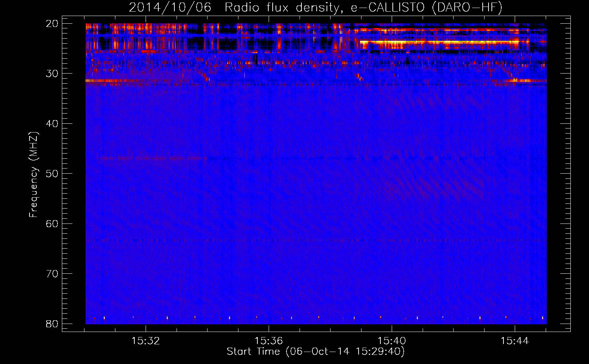
Task: Click the 'Start Time (06-Oct-14 15:29:40)' x-axis label
Action: 316,352
